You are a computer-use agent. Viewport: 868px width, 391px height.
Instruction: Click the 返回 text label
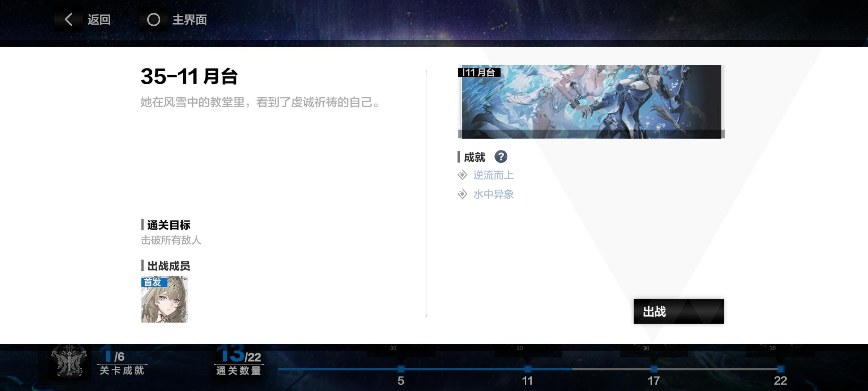[99, 20]
